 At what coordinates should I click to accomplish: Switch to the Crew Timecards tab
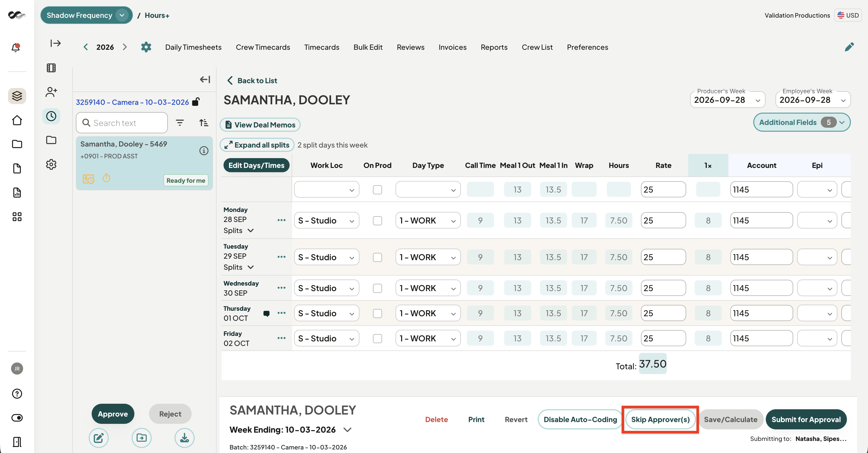263,47
